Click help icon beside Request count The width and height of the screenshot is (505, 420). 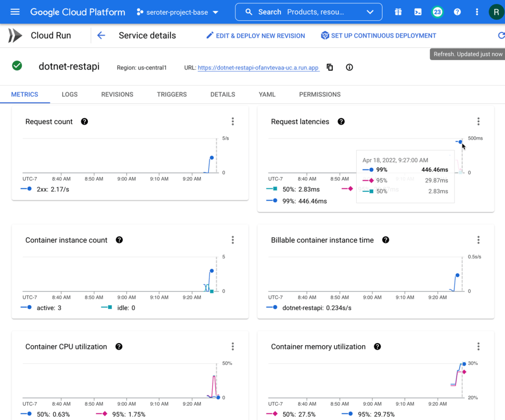pyautogui.click(x=84, y=122)
